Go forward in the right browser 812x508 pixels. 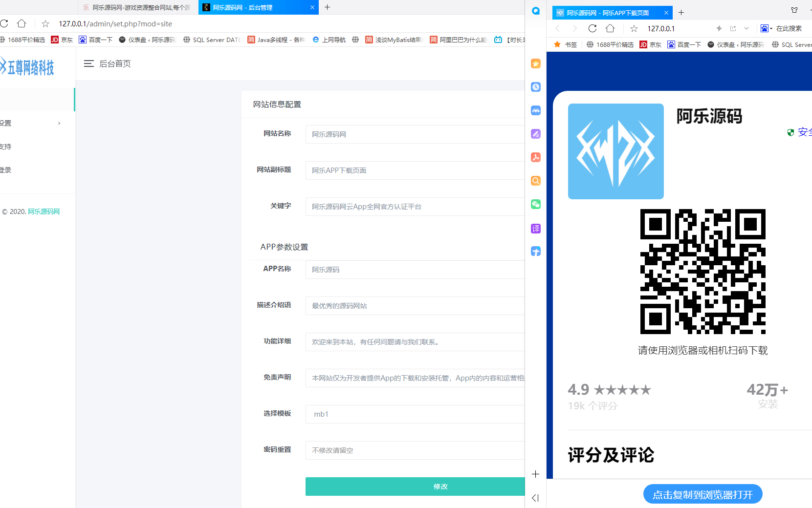click(575, 28)
